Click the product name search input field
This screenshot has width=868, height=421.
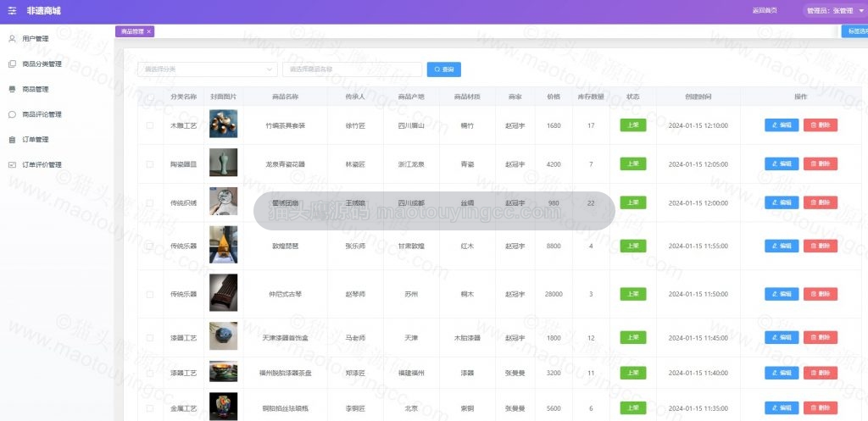352,69
